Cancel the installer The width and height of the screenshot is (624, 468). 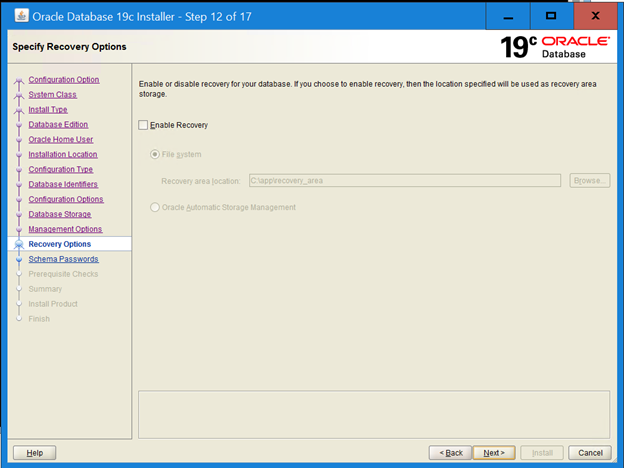click(x=590, y=453)
